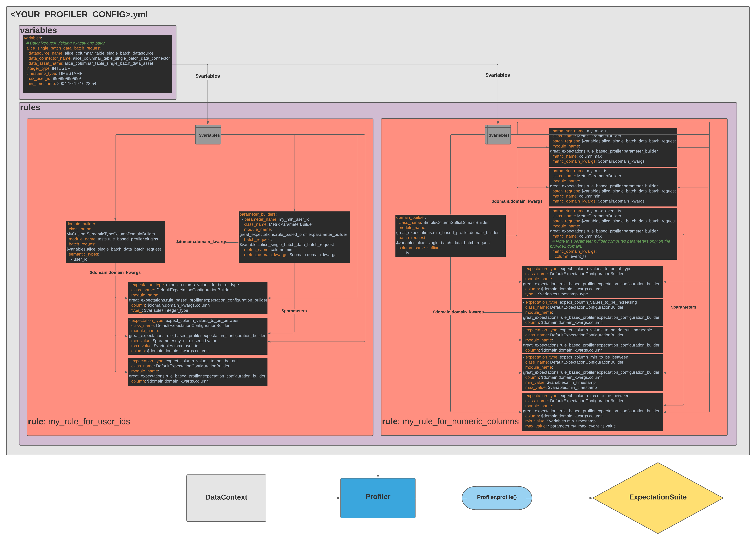Click the $variables note in my_rule_for_numeric_columns

[x=498, y=135]
